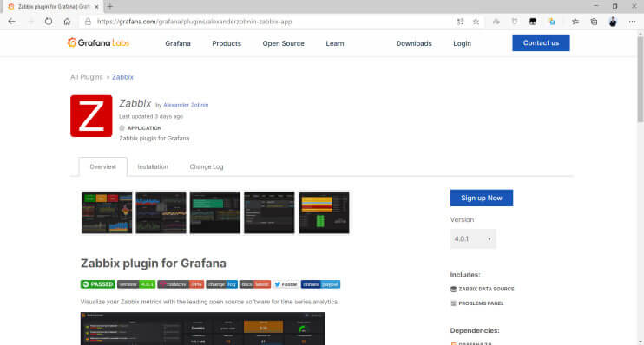Open the first dashboard screenshot thumbnail
The height and width of the screenshot is (345, 644).
point(107,212)
